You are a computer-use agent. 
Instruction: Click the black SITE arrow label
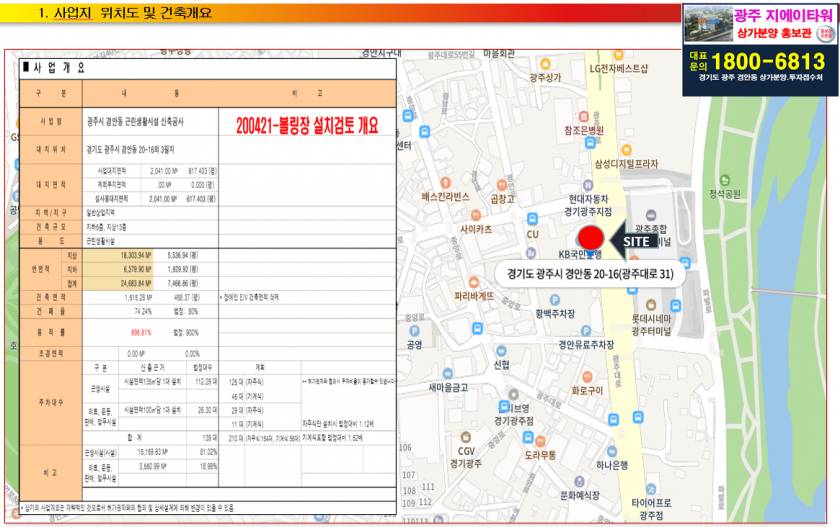(x=634, y=242)
